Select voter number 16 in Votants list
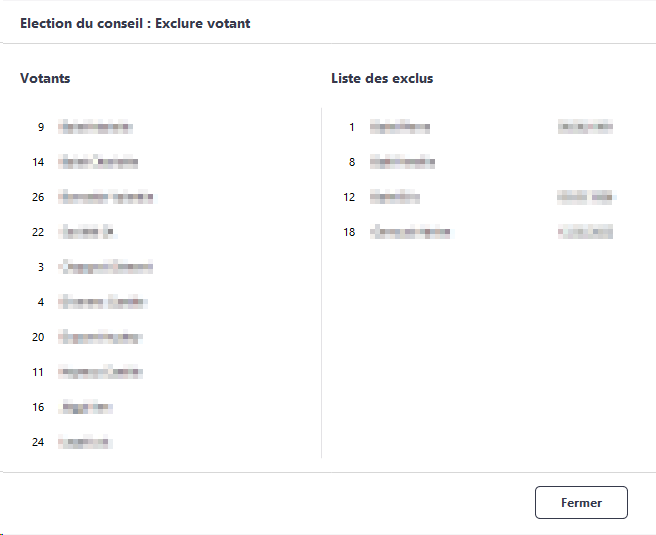 (86, 407)
